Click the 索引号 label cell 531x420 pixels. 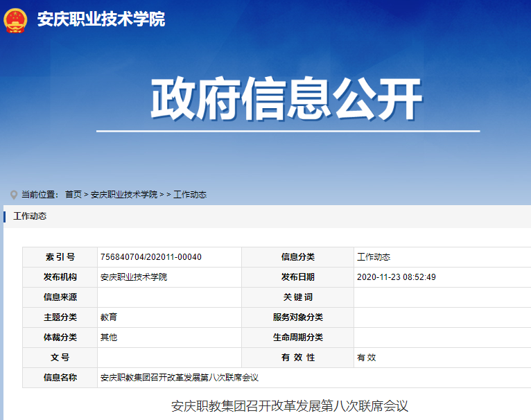click(60, 257)
